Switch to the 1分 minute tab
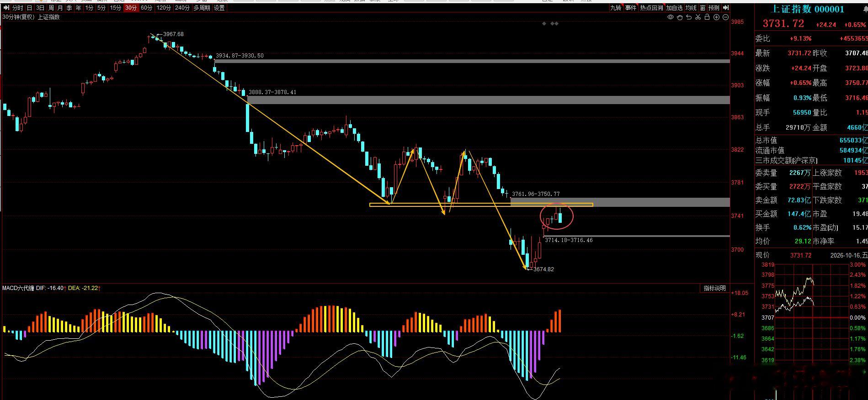Viewport: 868px width, 400px height. pyautogui.click(x=89, y=8)
